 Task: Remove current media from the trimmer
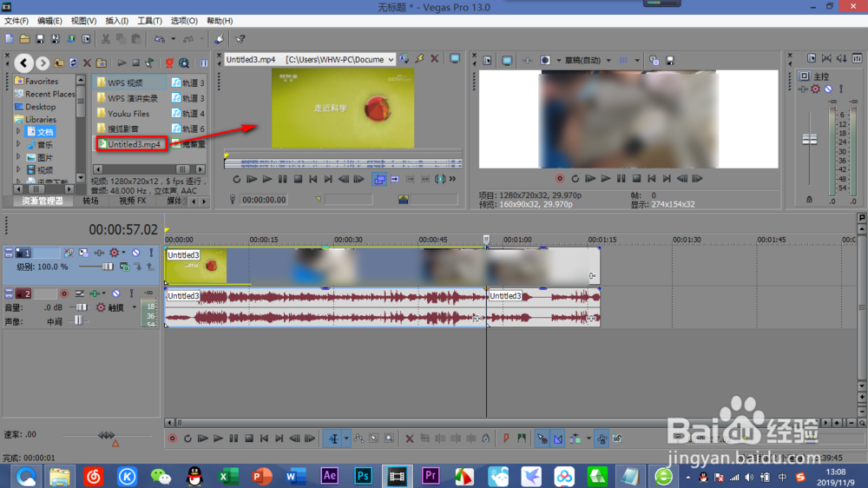pyautogui.click(x=435, y=59)
